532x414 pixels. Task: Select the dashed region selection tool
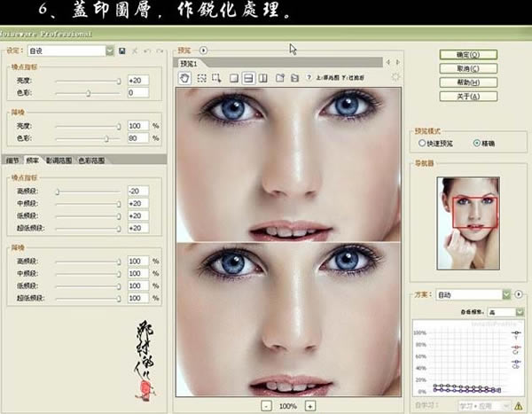202,78
